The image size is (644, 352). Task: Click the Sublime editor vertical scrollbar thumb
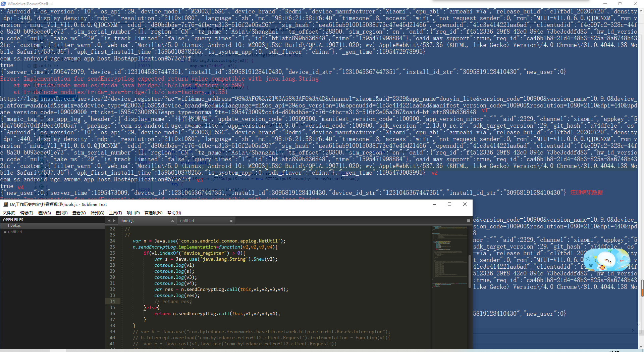(470, 271)
